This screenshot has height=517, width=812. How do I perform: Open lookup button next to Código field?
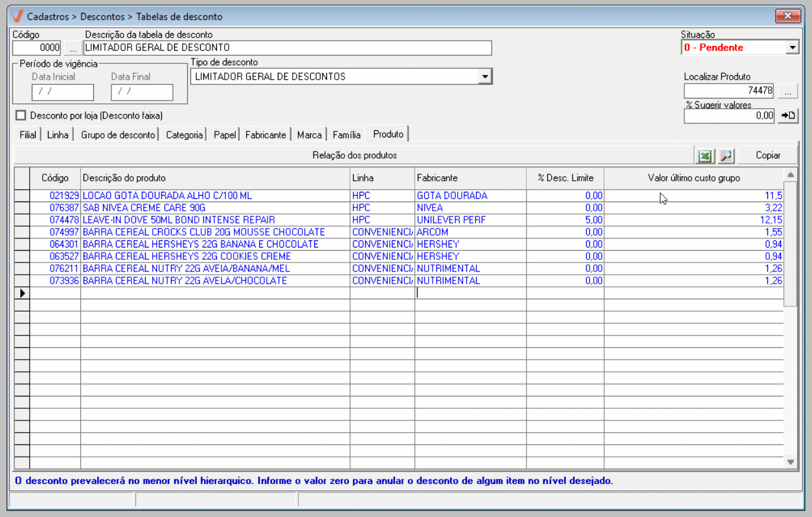[x=73, y=48]
